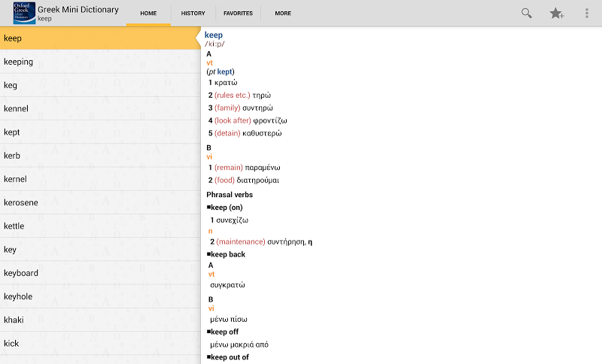Choose 'kick' in the word list
The height and width of the screenshot is (364, 602).
point(99,343)
